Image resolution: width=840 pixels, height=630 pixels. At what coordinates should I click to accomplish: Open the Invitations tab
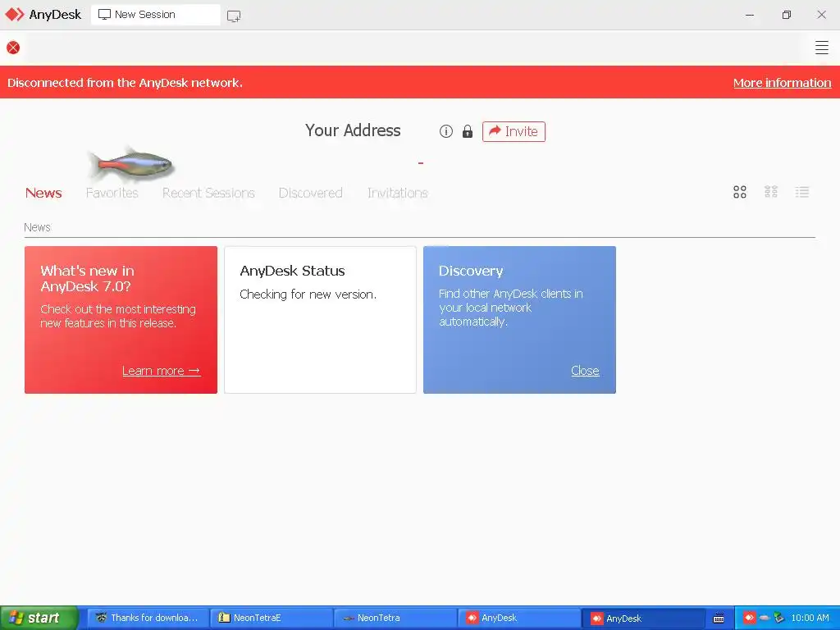398,193
